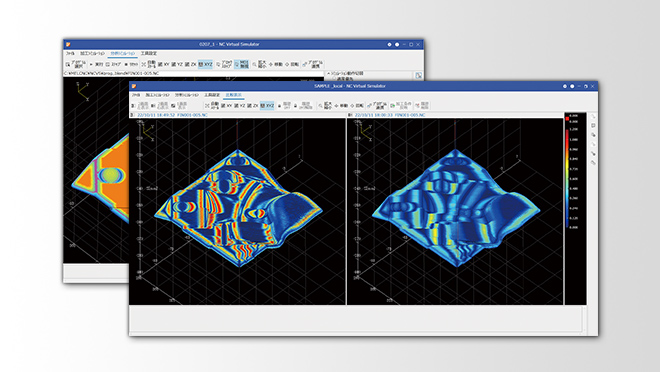This screenshot has width=660, height=372.
Task: Click the auto-fit view icon in front toolbar
Action: [x=212, y=105]
